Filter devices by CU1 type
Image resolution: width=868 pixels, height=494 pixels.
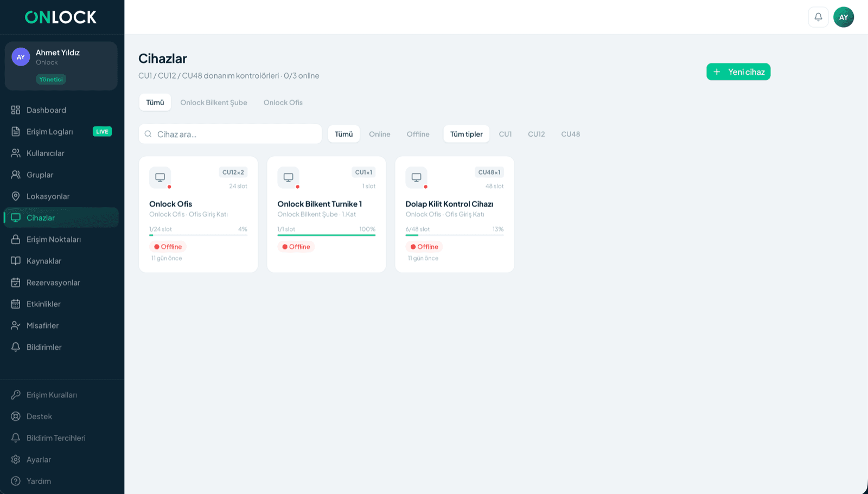click(506, 134)
